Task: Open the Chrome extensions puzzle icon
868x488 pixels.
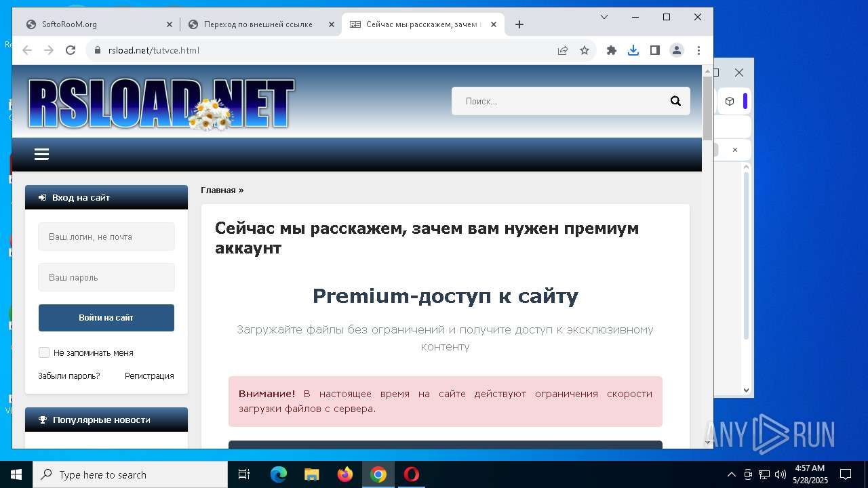Action: [x=612, y=50]
